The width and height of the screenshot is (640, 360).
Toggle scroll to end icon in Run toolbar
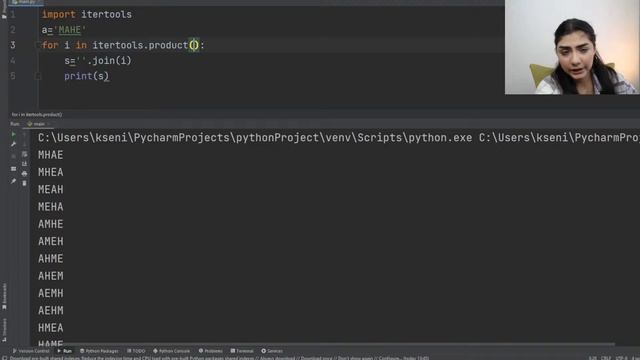(x=24, y=164)
